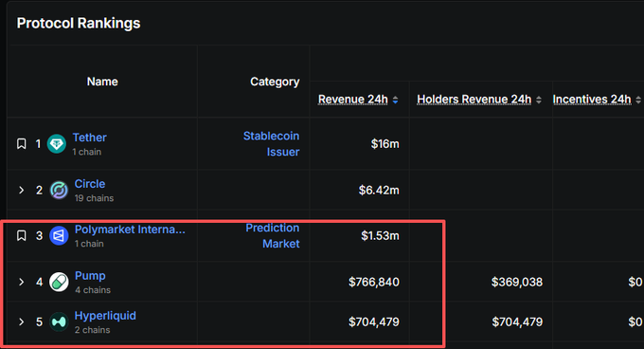Click Hyperliquid incentives value $0

point(635,321)
